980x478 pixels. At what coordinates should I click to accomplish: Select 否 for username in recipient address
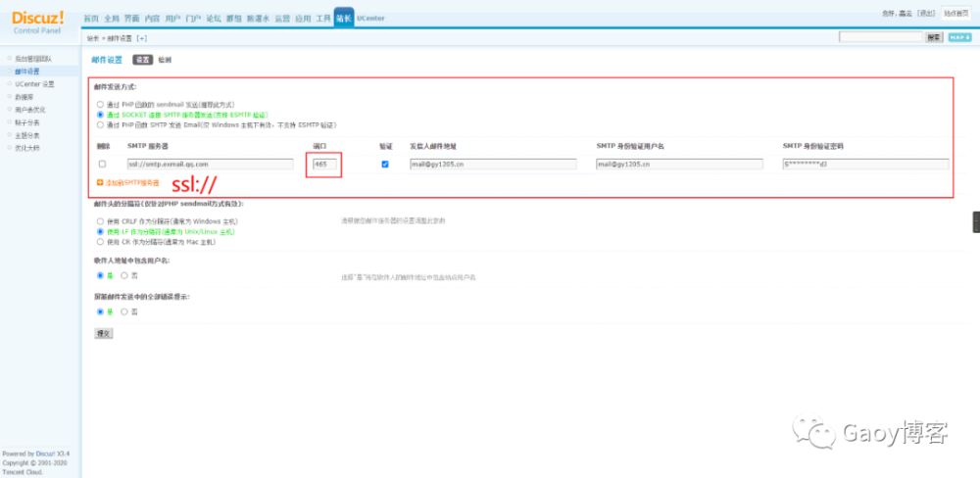coord(124,275)
